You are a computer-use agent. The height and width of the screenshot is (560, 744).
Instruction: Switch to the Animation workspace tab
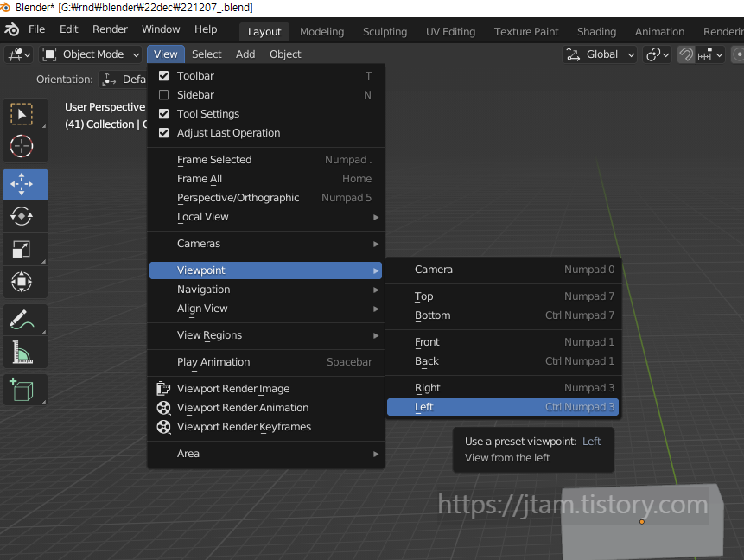click(x=659, y=32)
